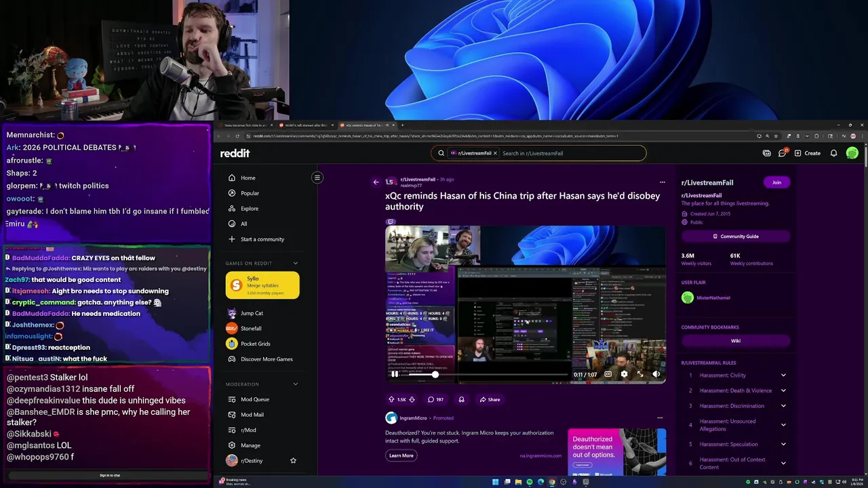Pause the video
The height and width of the screenshot is (488, 868).
click(395, 374)
